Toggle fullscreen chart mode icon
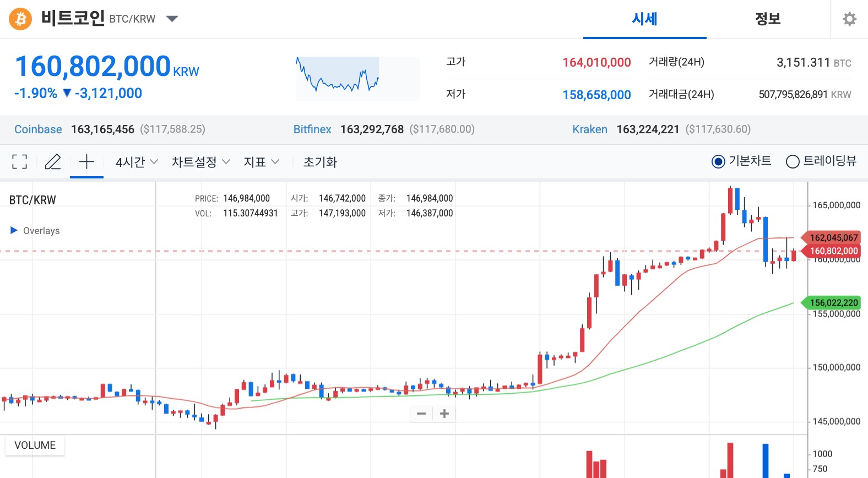The height and width of the screenshot is (478, 868). [x=19, y=162]
